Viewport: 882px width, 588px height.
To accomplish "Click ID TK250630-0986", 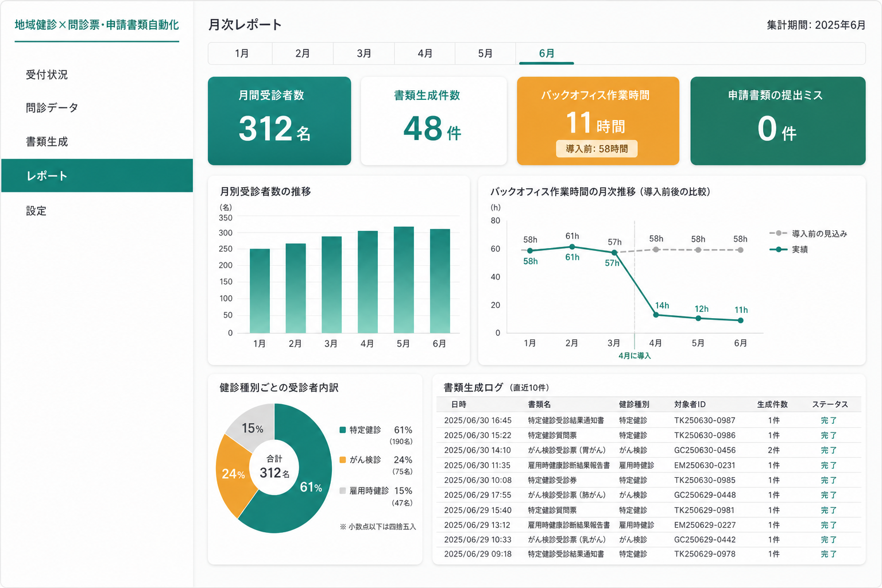I will pyautogui.click(x=705, y=435).
